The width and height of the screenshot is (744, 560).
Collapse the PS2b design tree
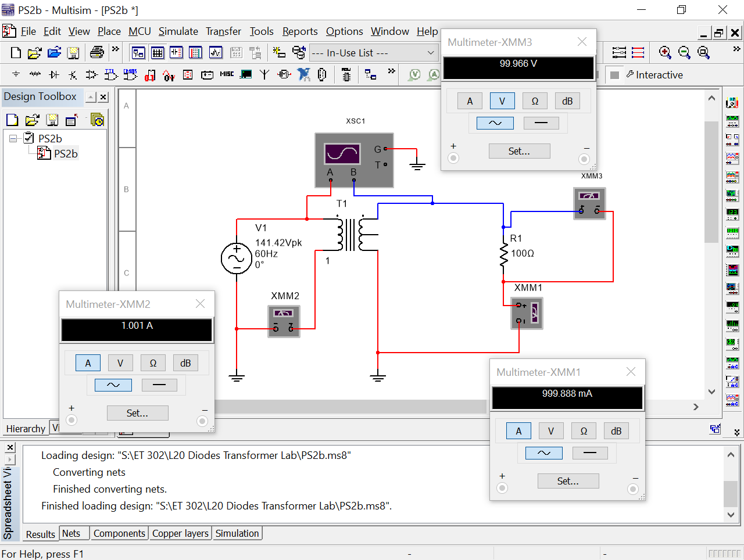[x=13, y=138]
